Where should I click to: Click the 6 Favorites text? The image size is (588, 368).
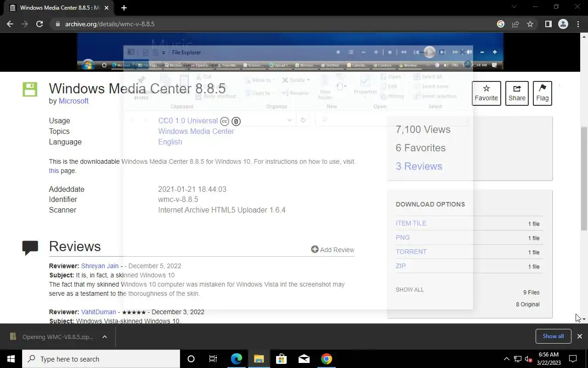point(420,148)
